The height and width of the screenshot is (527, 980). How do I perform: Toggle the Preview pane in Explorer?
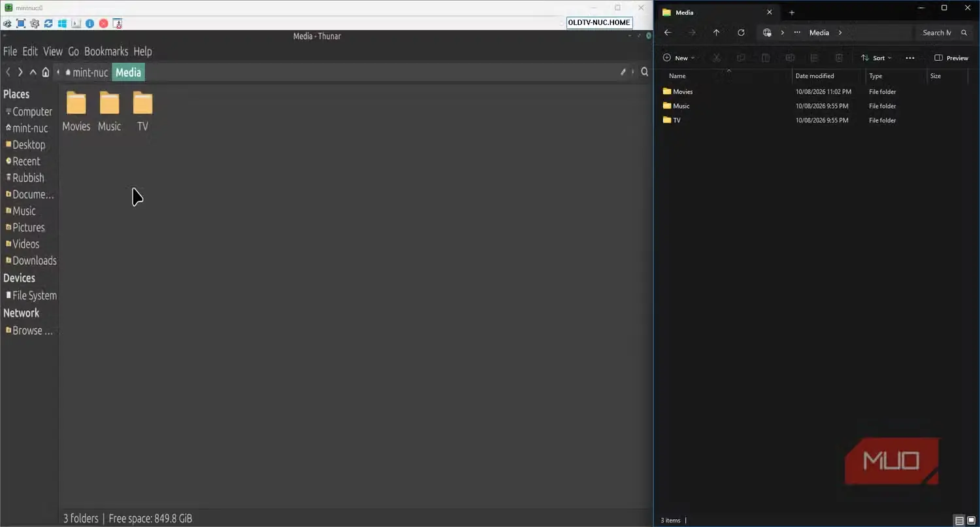click(951, 58)
